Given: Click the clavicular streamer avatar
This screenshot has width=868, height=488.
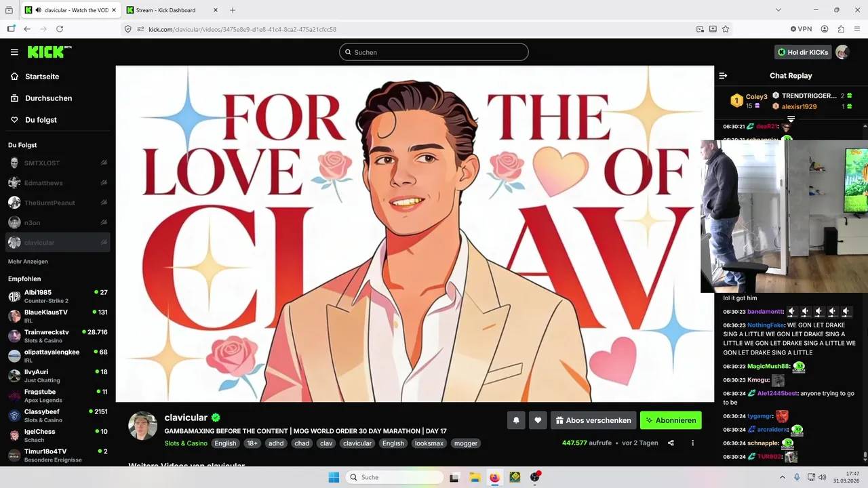Looking at the screenshot, I should (143, 425).
